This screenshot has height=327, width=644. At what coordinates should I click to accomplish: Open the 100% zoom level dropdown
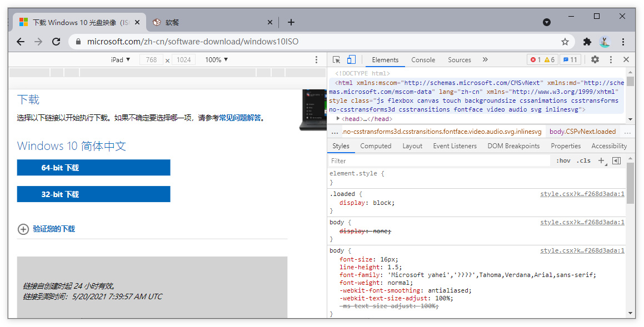point(216,59)
